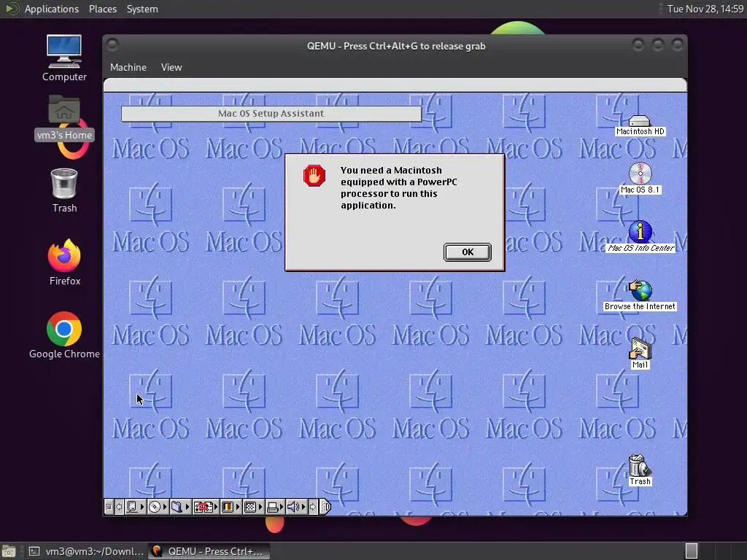This screenshot has width=747, height=560.
Task: Open the System menu in the top panel
Action: point(142,9)
